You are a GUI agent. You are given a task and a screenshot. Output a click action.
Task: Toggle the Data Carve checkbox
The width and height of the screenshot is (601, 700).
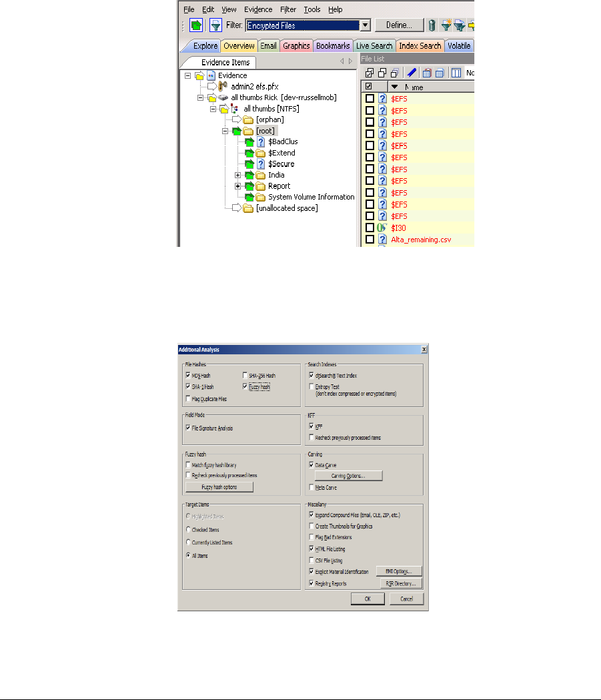click(312, 464)
